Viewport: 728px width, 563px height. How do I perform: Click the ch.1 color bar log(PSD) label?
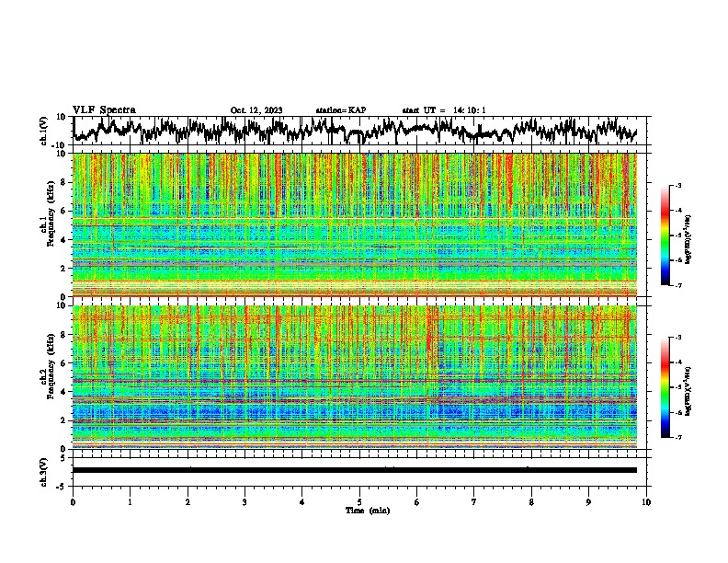pyautogui.click(x=688, y=240)
